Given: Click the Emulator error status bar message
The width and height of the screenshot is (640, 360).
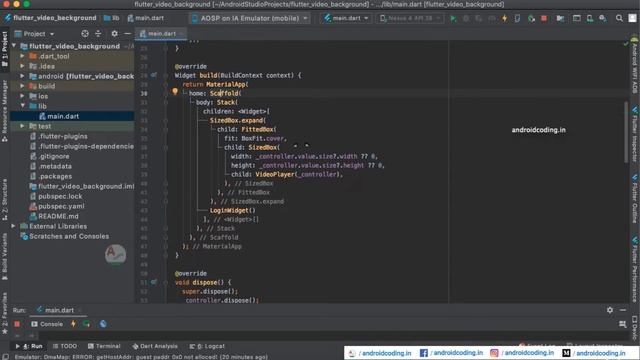Looking at the screenshot, I should click(x=141, y=357).
